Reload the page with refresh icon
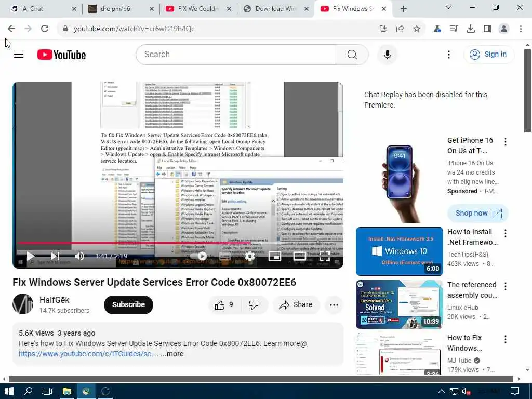Viewport: 532px width, 399px height. point(45,29)
